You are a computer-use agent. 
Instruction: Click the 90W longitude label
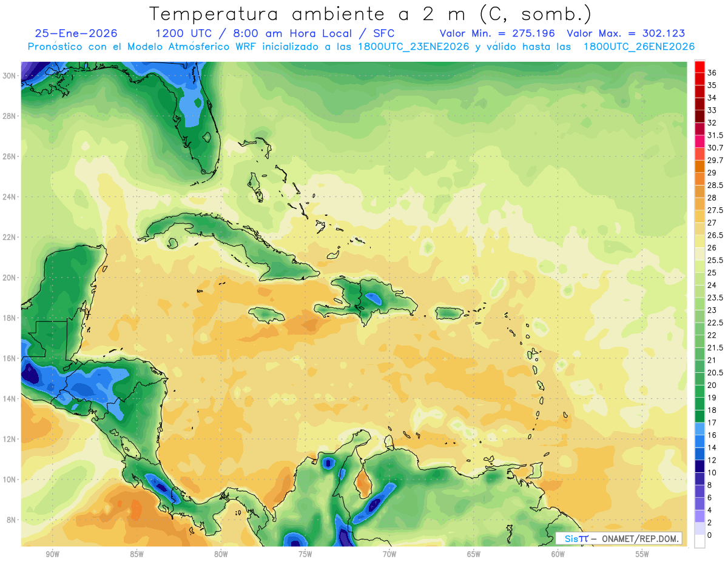tap(52, 554)
